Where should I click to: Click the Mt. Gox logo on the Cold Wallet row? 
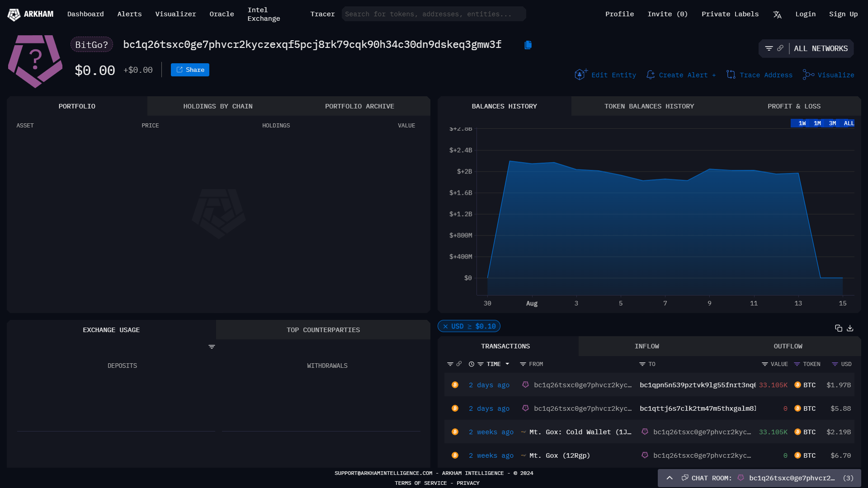click(x=524, y=432)
